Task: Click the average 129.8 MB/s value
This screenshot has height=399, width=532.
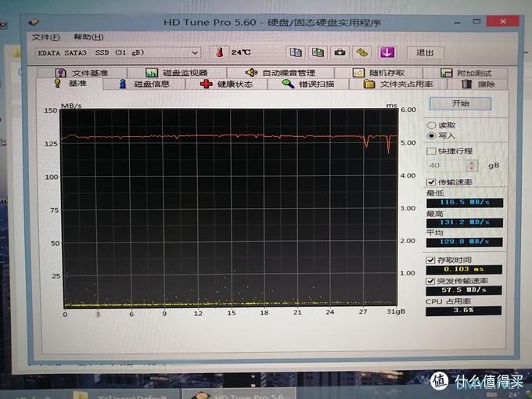Action: point(465,242)
